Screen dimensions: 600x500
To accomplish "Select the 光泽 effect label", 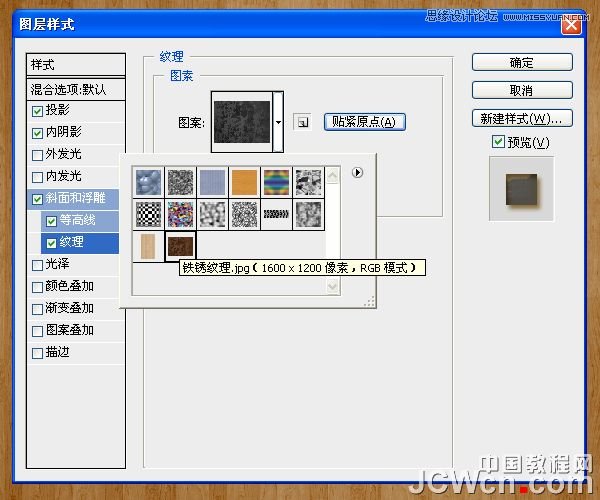I will (x=57, y=264).
